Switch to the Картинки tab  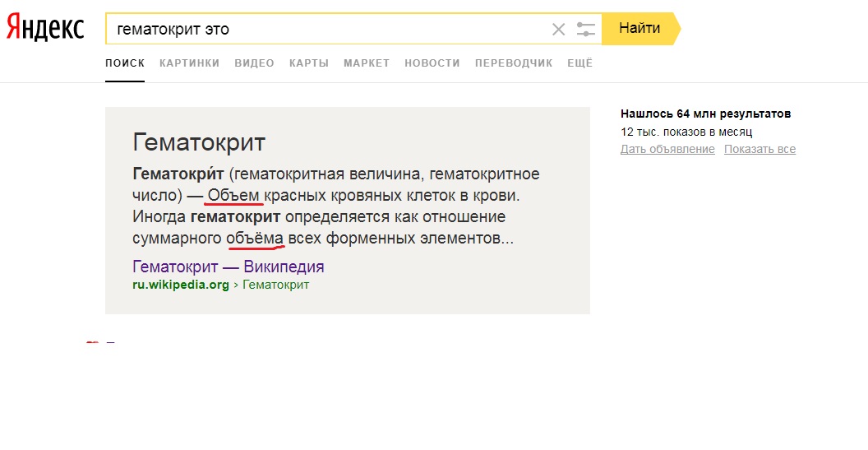click(189, 63)
